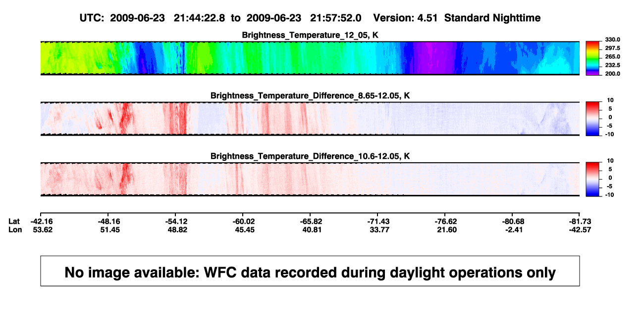Viewport: 644px width, 330px height.
Task: Click latitude value -80.68
Action: click(513, 221)
